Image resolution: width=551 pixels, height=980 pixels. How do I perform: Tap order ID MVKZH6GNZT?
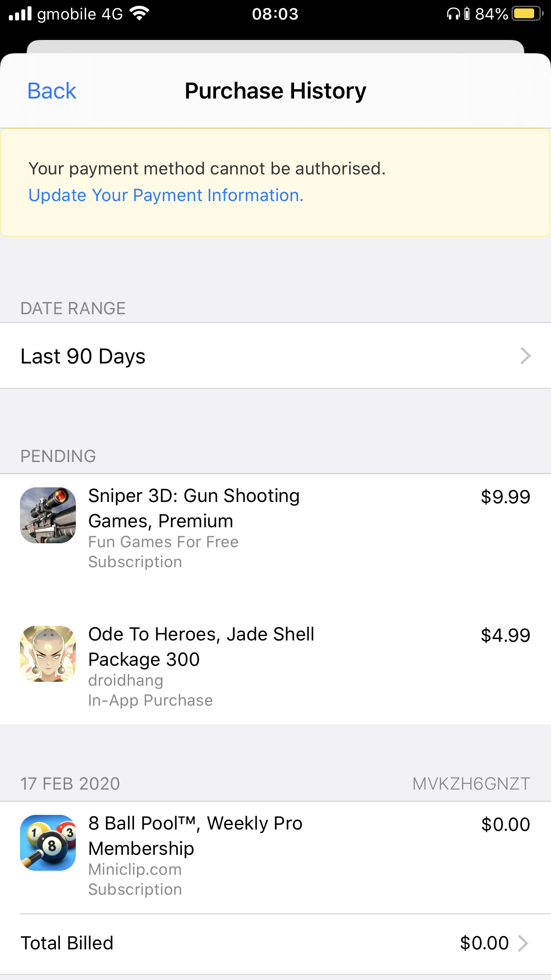click(x=471, y=784)
